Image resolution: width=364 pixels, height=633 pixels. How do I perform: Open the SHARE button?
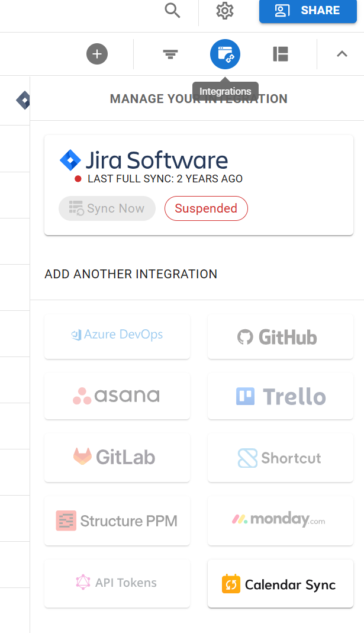pos(307,11)
